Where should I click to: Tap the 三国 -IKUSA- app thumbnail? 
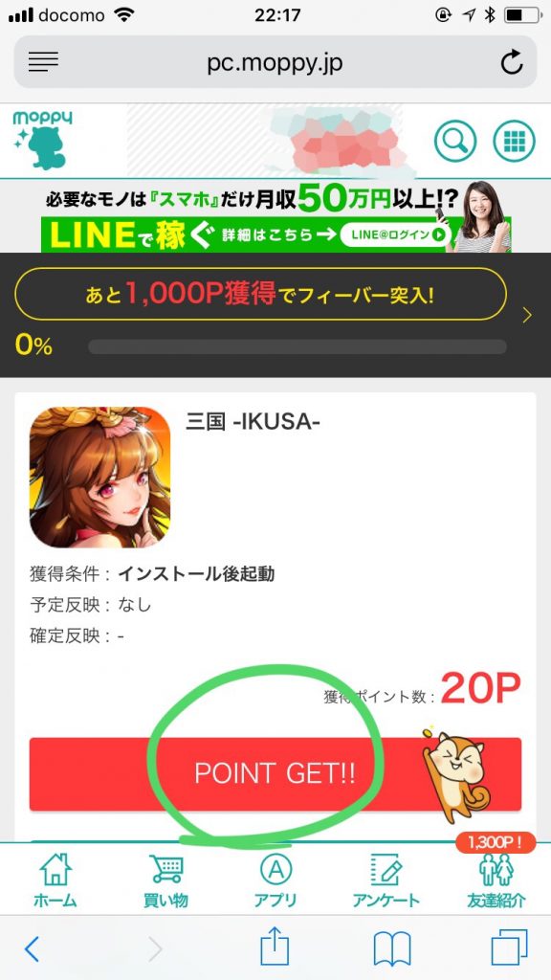[99, 477]
